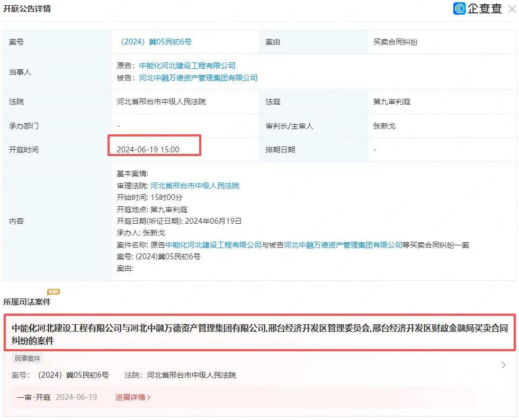519x420 pixels.
Task: Open case number (2024)冀05民初6号 link in table
Action: point(156,42)
